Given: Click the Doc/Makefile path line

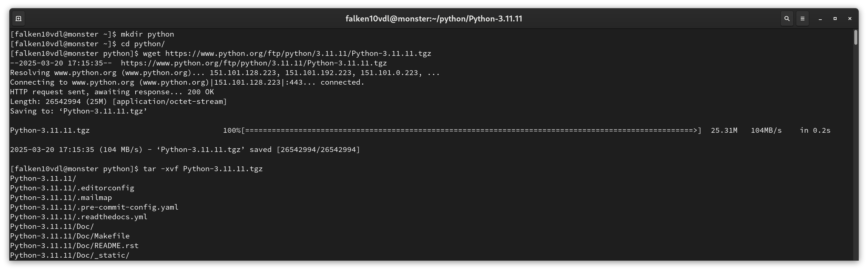Looking at the screenshot, I should (70, 236).
